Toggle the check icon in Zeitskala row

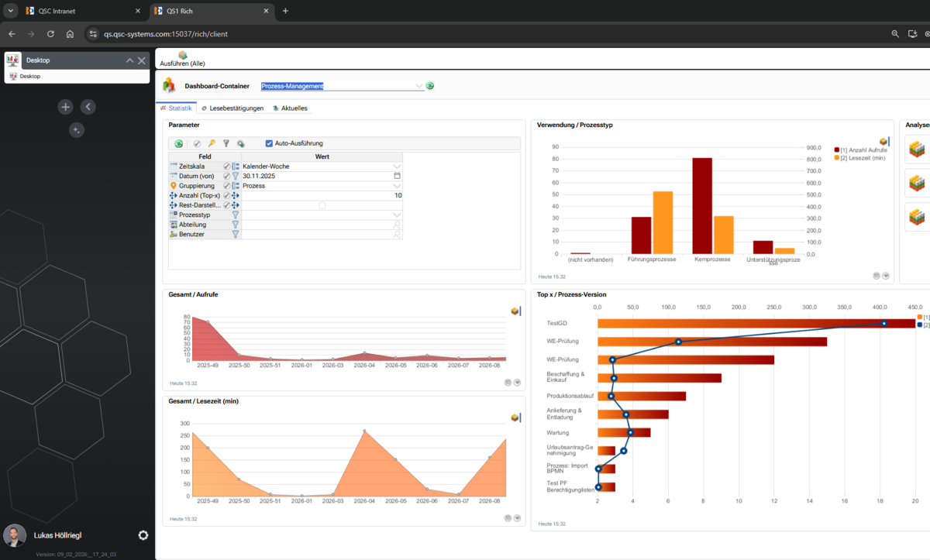click(x=227, y=167)
